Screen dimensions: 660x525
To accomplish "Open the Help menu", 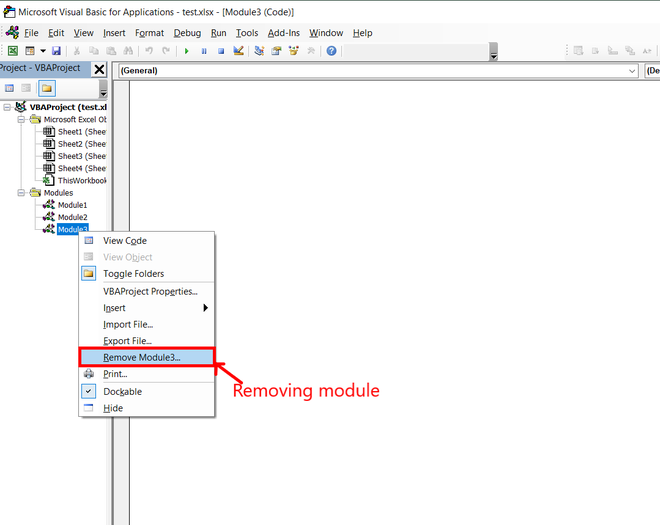I will [x=362, y=33].
